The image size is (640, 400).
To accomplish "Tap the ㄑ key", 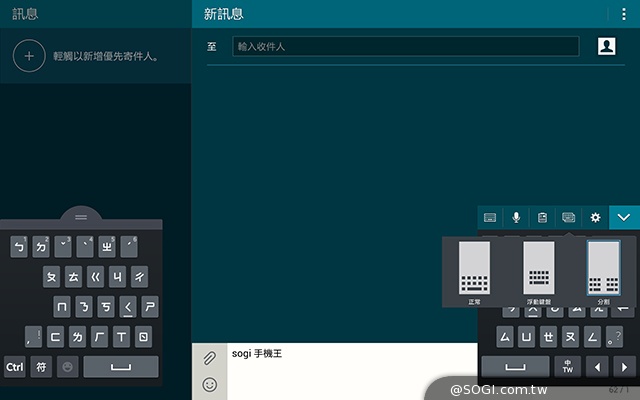I will point(128,307).
